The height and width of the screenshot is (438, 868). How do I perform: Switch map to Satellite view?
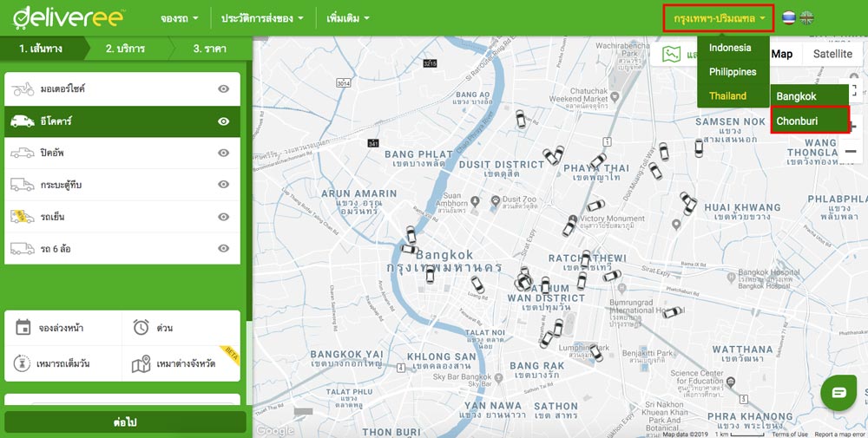point(832,54)
